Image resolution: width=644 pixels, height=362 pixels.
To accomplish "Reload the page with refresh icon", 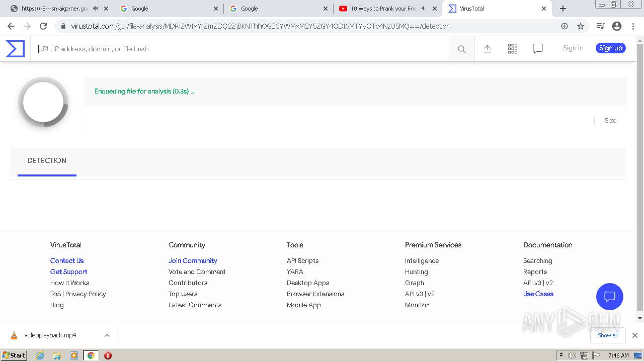I will (x=43, y=26).
